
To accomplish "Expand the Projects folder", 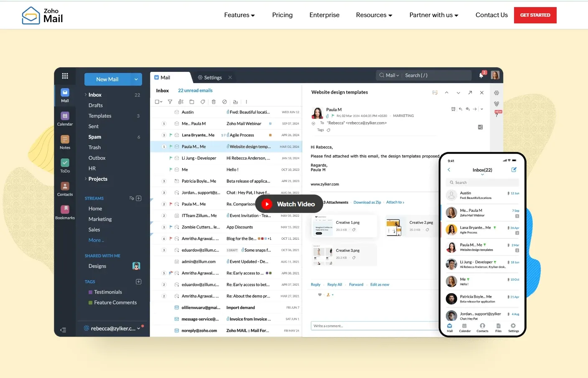I will [86, 179].
